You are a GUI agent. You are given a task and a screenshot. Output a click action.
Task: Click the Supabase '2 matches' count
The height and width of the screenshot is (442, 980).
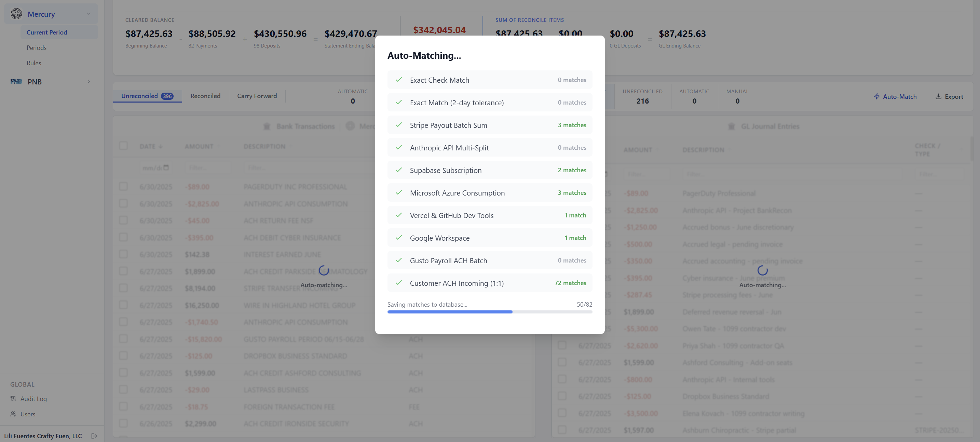(572, 170)
